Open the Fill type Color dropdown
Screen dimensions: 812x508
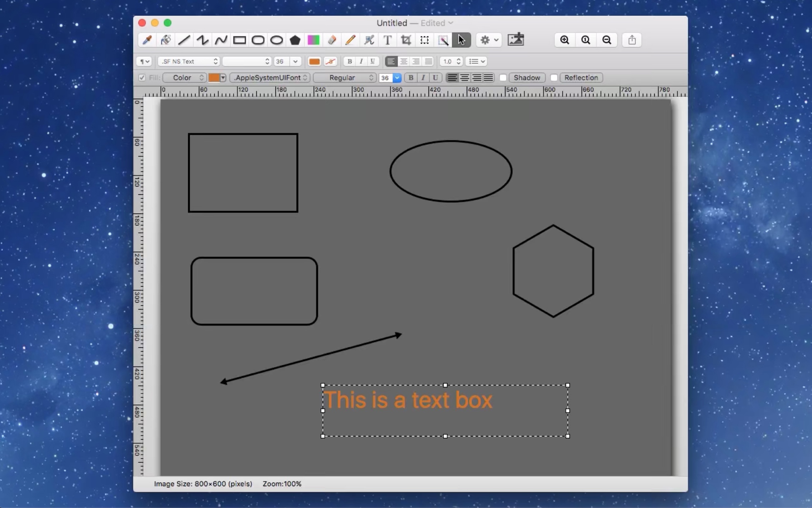pyautogui.click(x=185, y=78)
